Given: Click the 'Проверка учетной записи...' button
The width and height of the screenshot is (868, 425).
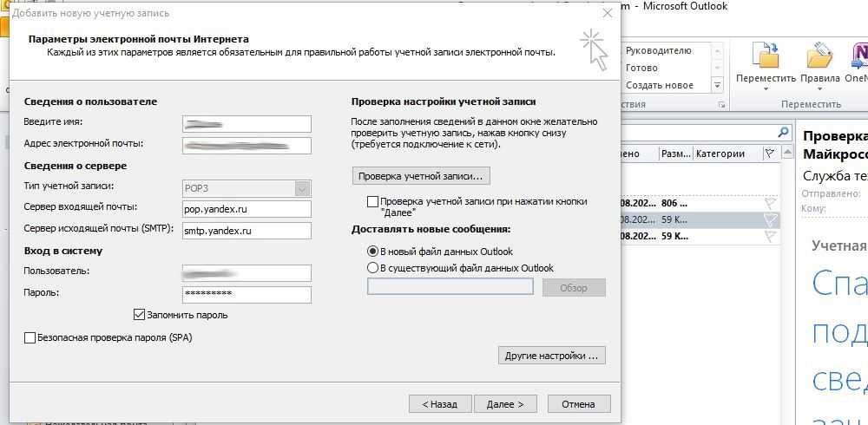Looking at the screenshot, I should [421, 176].
